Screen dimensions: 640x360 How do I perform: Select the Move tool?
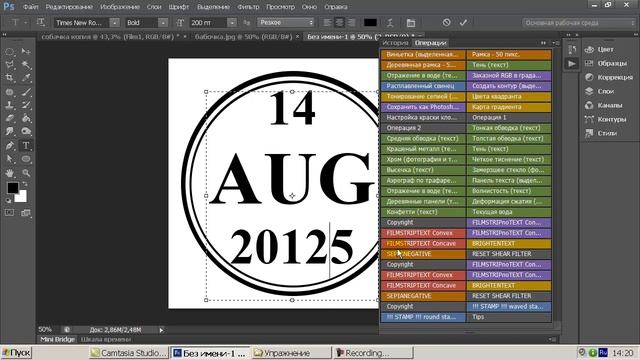point(26,52)
